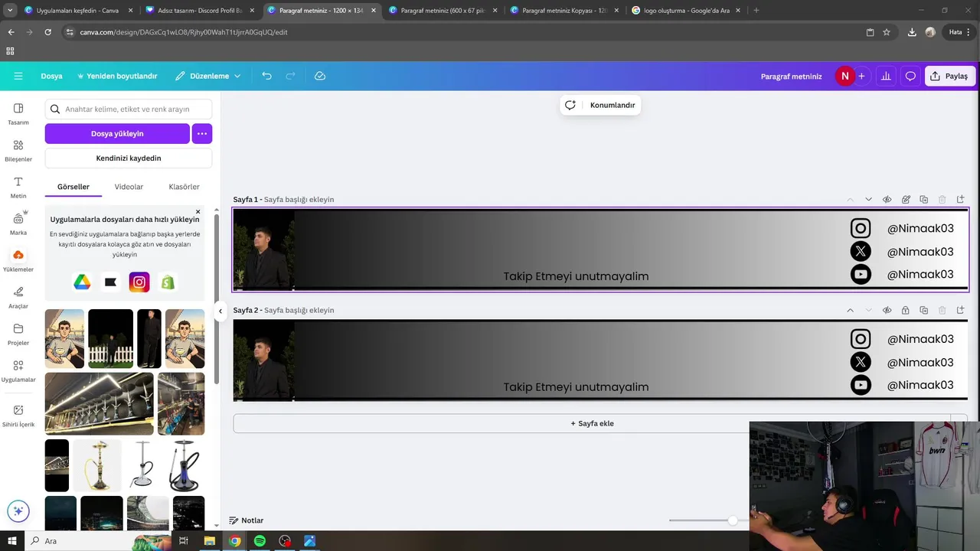Connect Google Drive for uploads
This screenshot has width=980, height=551.
click(82, 282)
